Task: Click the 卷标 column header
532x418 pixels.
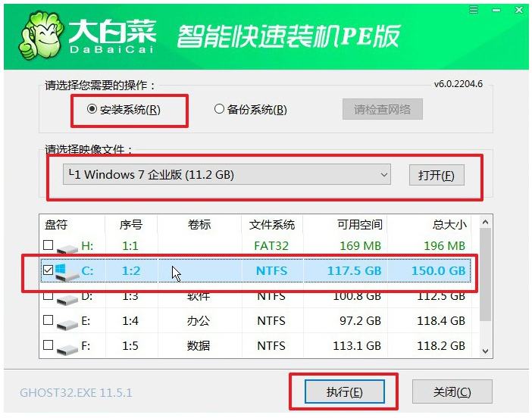Action: click(x=199, y=224)
